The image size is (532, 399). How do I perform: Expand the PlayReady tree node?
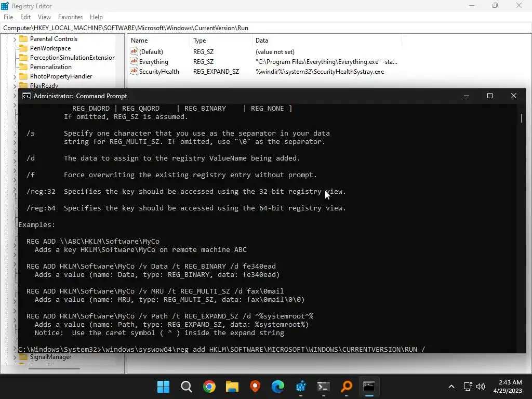point(15,86)
